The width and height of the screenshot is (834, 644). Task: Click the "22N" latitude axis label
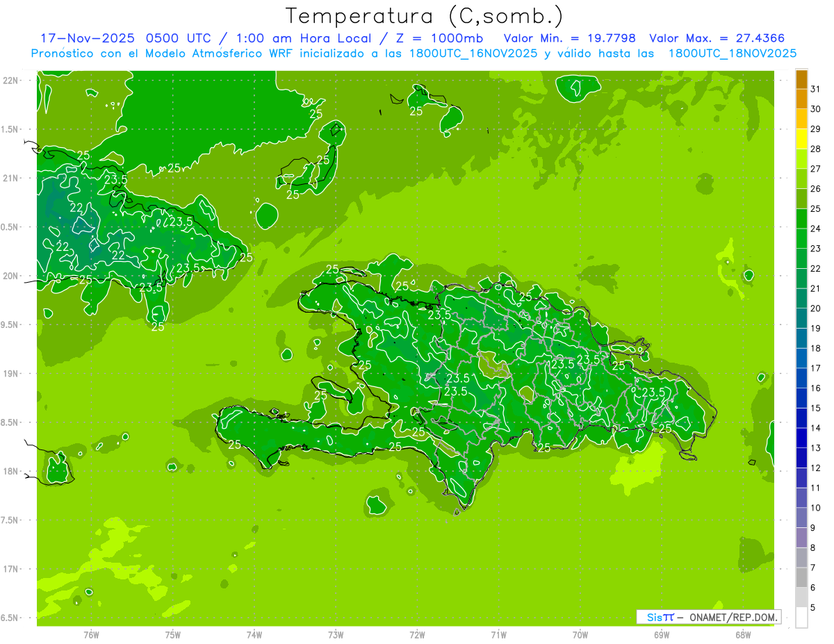click(10, 80)
